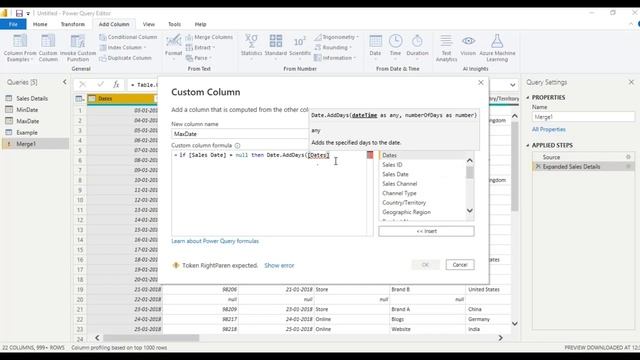The image size is (640, 360).
Task: Close the Query Settings pane
Action: pyautogui.click(x=631, y=82)
